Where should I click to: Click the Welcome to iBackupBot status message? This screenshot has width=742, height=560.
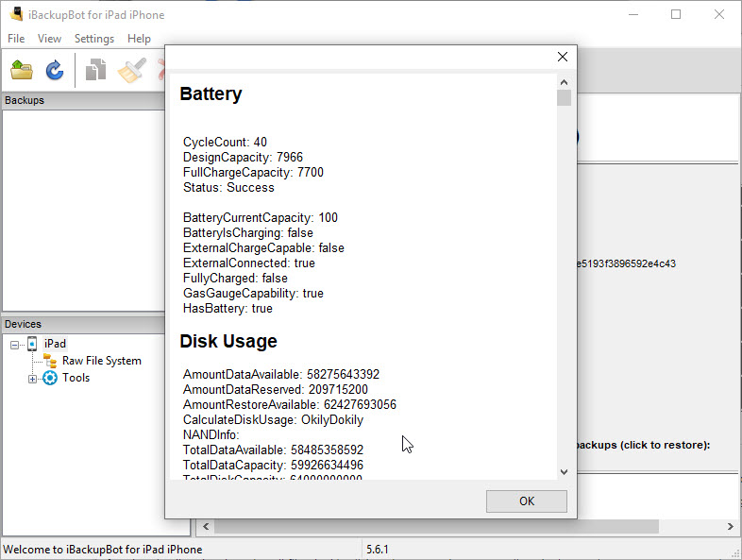click(x=103, y=550)
